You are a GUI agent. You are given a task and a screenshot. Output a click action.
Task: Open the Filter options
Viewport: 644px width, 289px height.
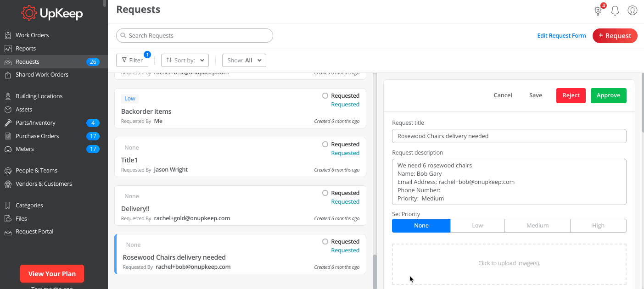click(x=132, y=61)
